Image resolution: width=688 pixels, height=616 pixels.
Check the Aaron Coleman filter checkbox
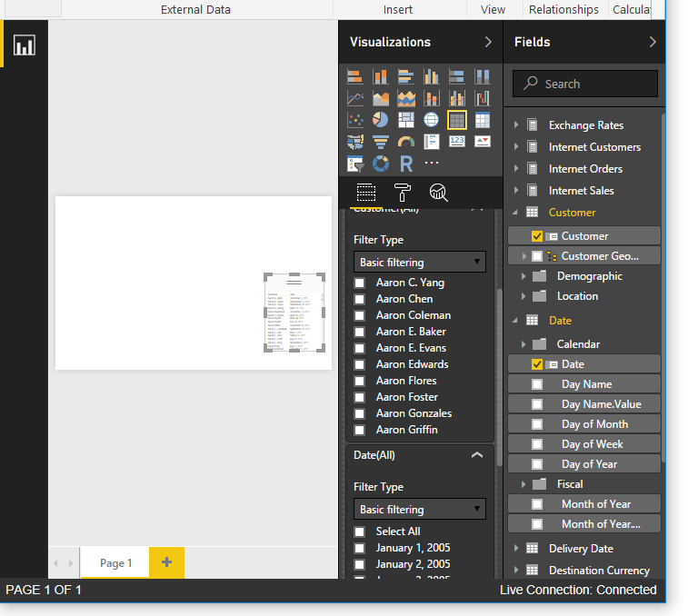pos(359,315)
